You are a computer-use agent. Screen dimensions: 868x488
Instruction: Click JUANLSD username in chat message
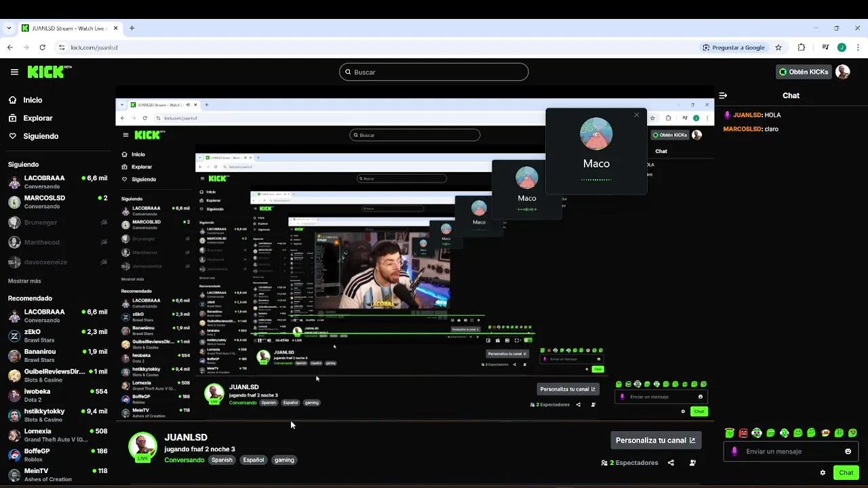click(747, 115)
